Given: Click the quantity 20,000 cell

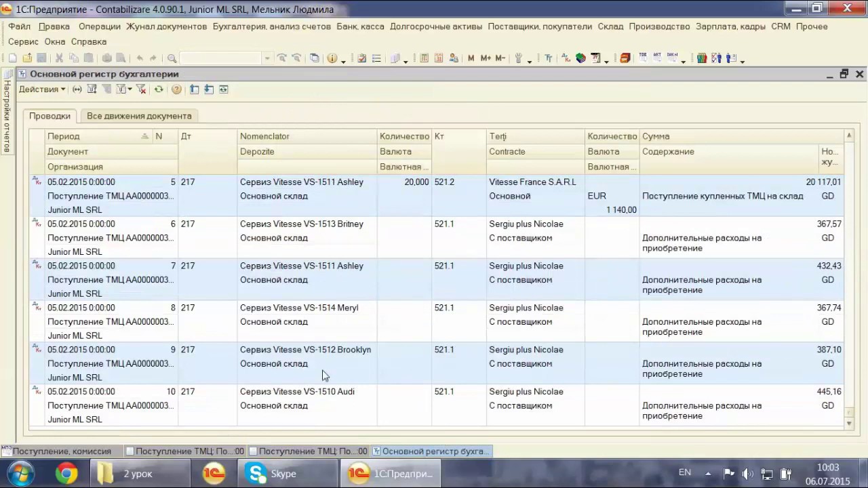Looking at the screenshot, I should 404,182.
